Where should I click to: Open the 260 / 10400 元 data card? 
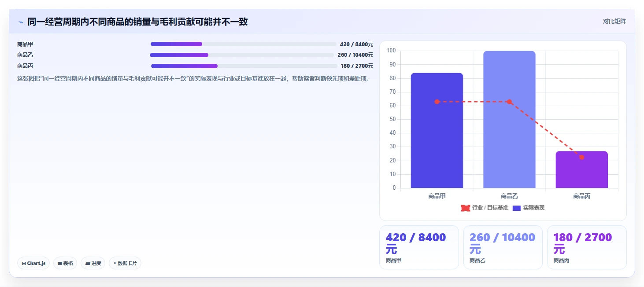coord(503,247)
